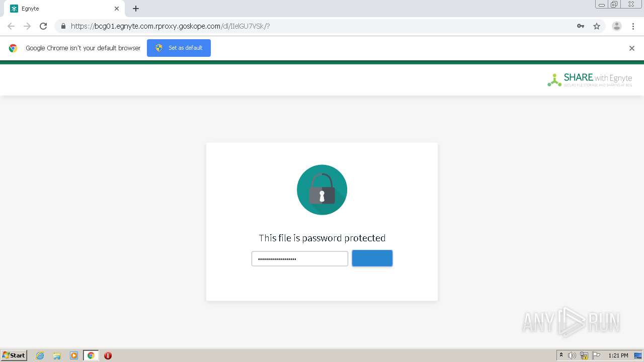The image size is (644, 362).
Task: Open the Chrome profile avatar
Action: coord(617,26)
